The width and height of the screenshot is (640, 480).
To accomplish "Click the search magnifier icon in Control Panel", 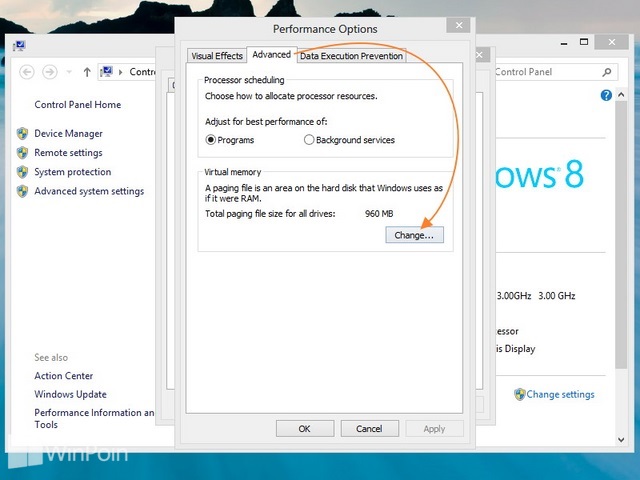I will pos(607,72).
